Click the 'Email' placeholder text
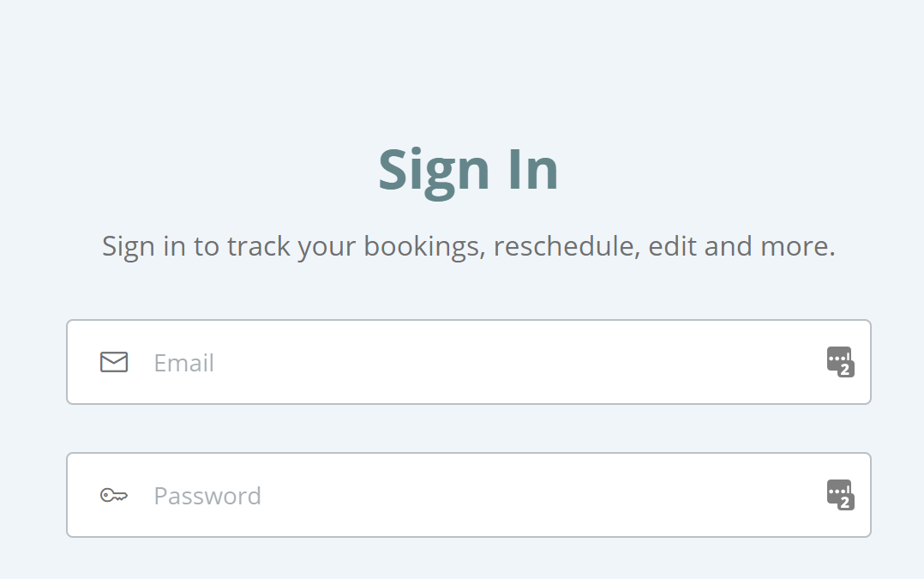This screenshot has height=579, width=924. coord(183,363)
